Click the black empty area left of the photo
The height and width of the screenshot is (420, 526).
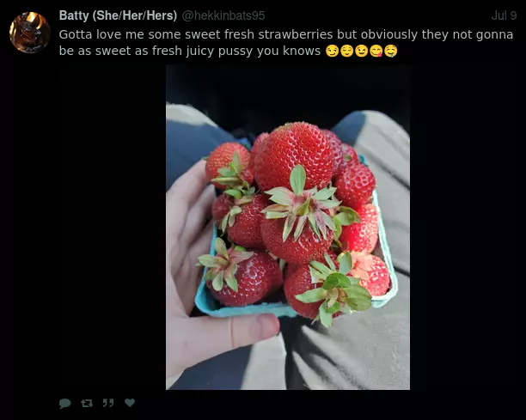(x=113, y=227)
